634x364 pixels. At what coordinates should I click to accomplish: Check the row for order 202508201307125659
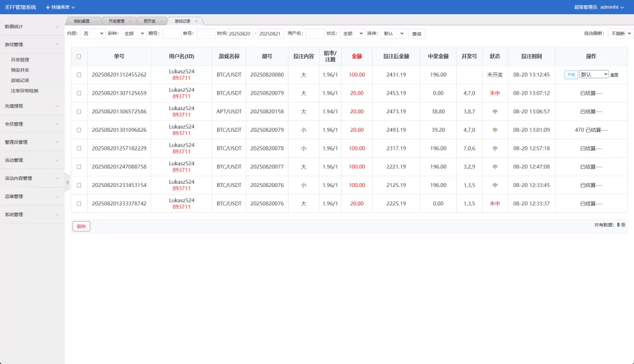79,93
